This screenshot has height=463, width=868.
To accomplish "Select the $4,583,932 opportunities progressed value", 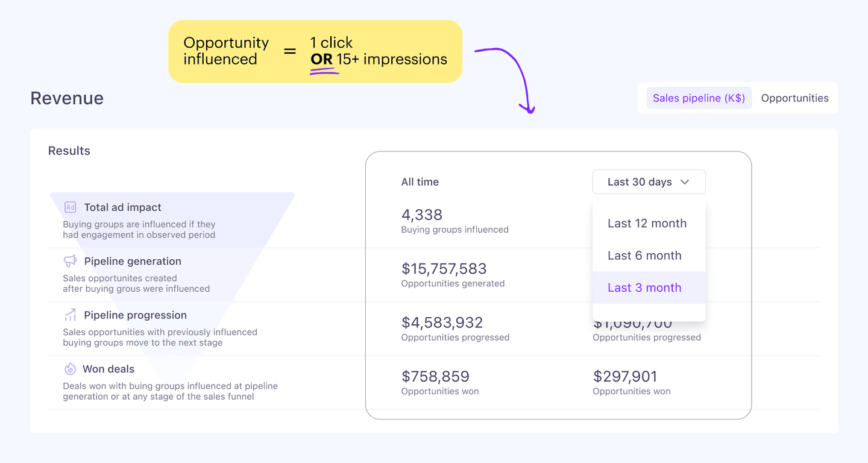I will (442, 323).
